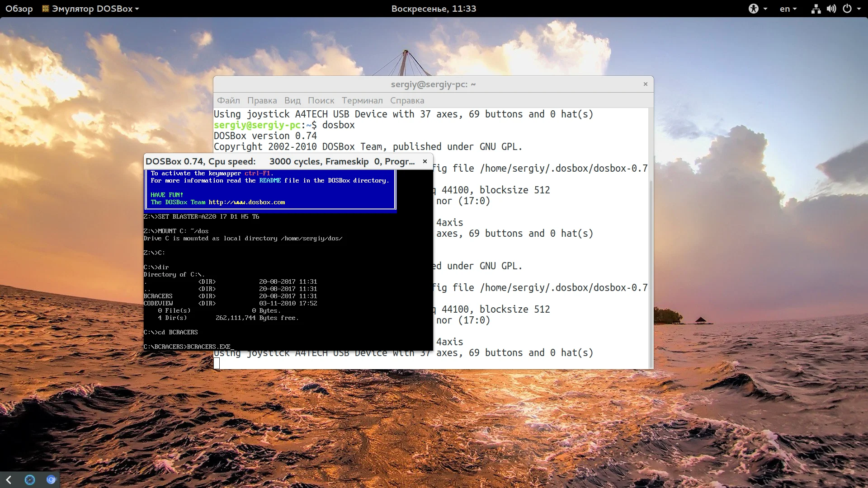Screen dimensions: 868x488
Task: Open the blue compass app icon
Action: click(30, 479)
